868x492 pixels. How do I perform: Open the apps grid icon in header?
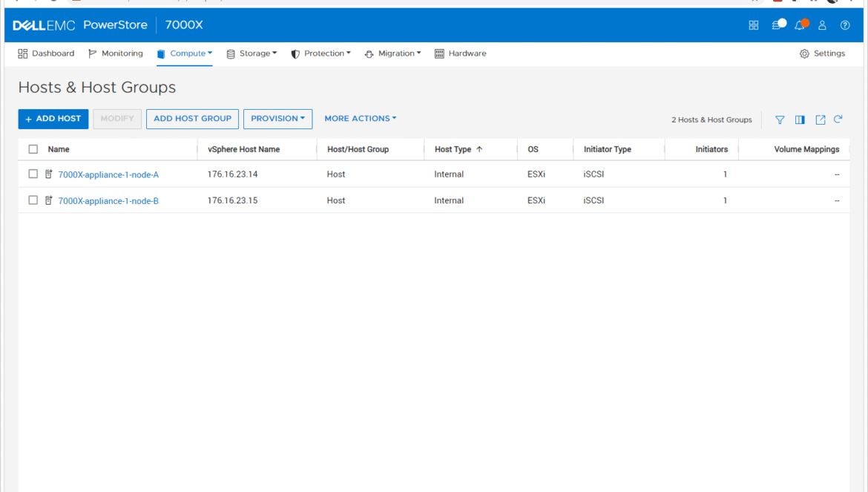tap(754, 25)
